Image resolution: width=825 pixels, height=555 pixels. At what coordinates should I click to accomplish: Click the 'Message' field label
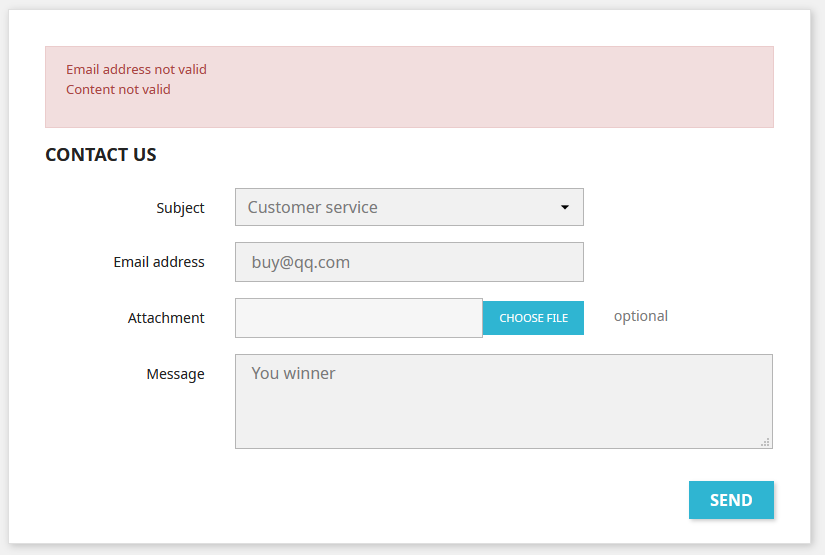coord(175,374)
